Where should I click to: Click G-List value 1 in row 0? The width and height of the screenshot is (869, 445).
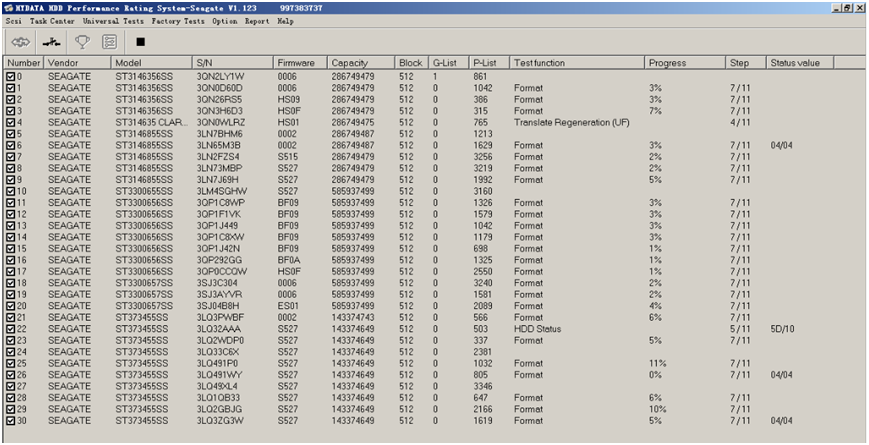[x=436, y=76]
